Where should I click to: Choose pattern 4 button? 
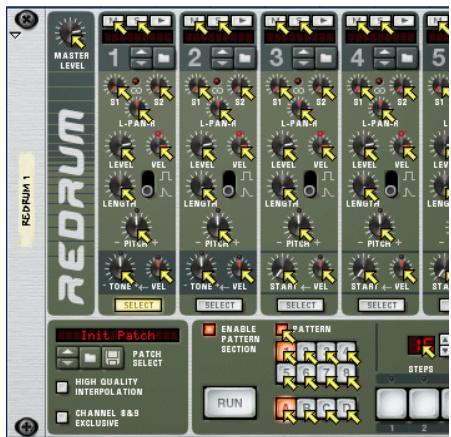point(347,352)
